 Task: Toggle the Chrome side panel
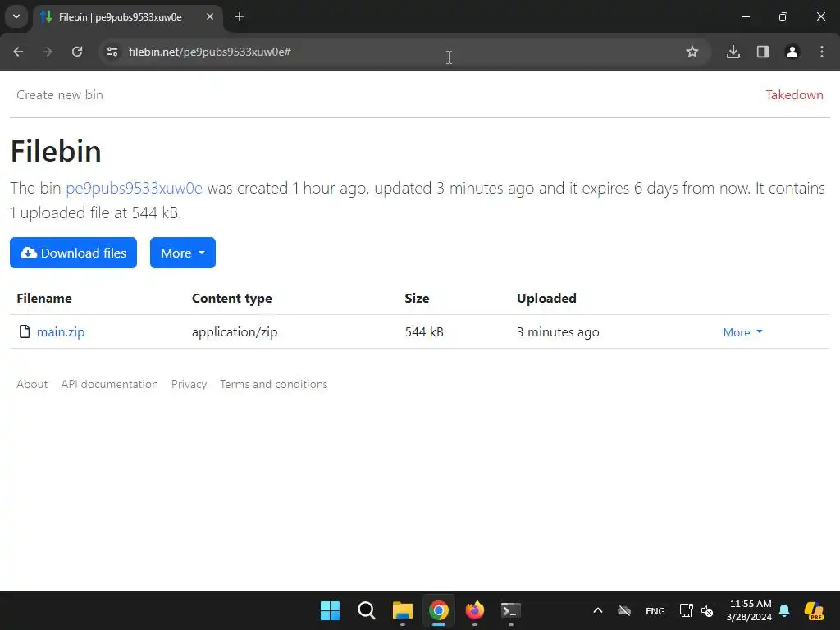click(763, 52)
